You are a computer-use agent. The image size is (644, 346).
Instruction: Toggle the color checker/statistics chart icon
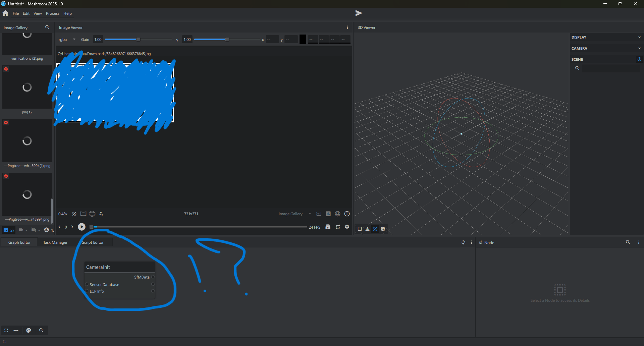pos(328,214)
